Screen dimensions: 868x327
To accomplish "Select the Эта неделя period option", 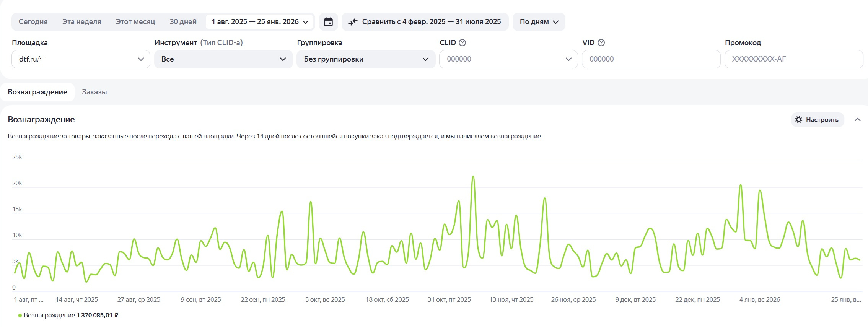I will (81, 22).
